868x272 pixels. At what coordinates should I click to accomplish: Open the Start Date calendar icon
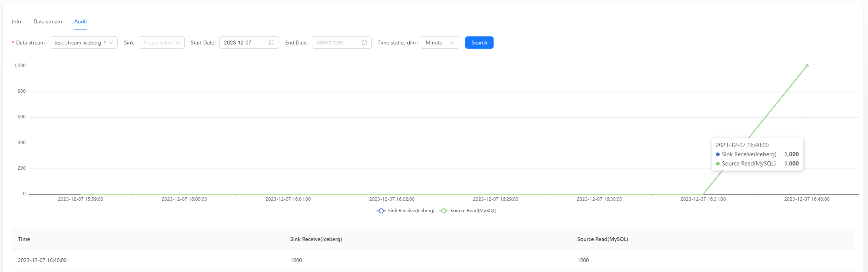pyautogui.click(x=271, y=43)
